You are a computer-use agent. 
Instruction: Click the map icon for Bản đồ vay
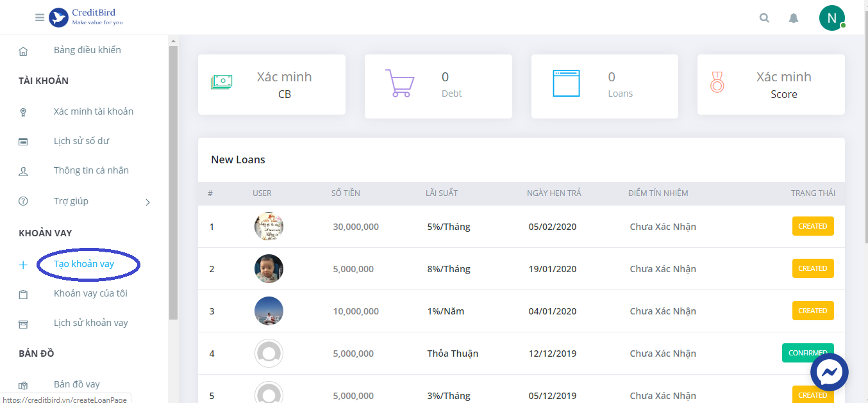(x=24, y=386)
